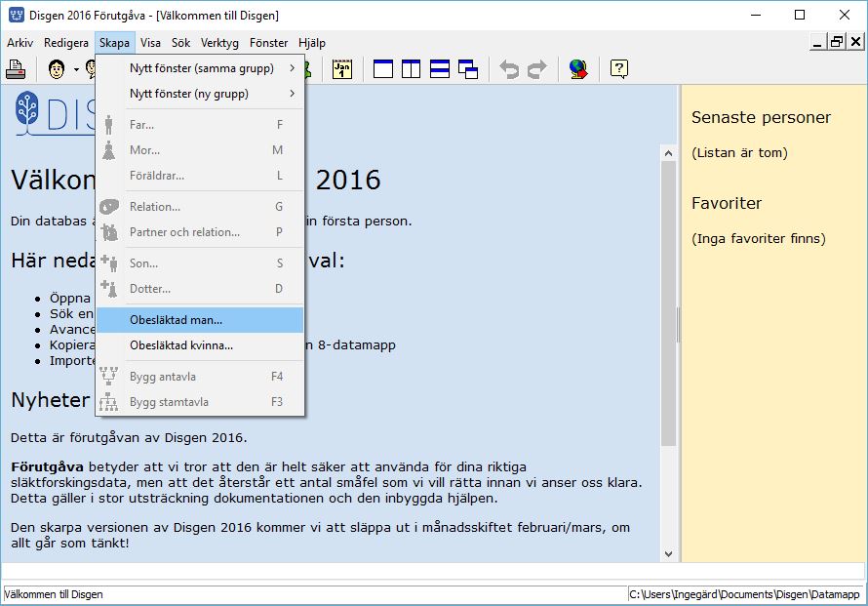Open the question mark help icon
This screenshot has width=868, height=606.
(619, 69)
